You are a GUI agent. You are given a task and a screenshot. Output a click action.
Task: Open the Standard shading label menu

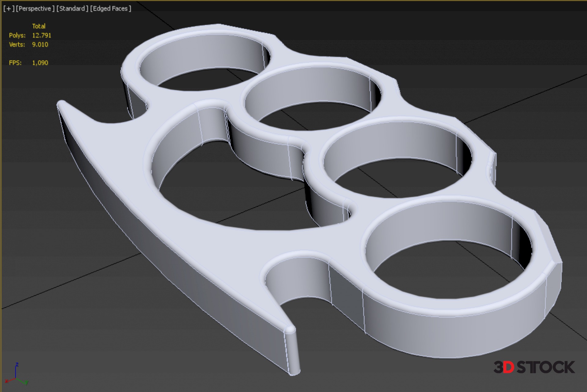[72, 9]
